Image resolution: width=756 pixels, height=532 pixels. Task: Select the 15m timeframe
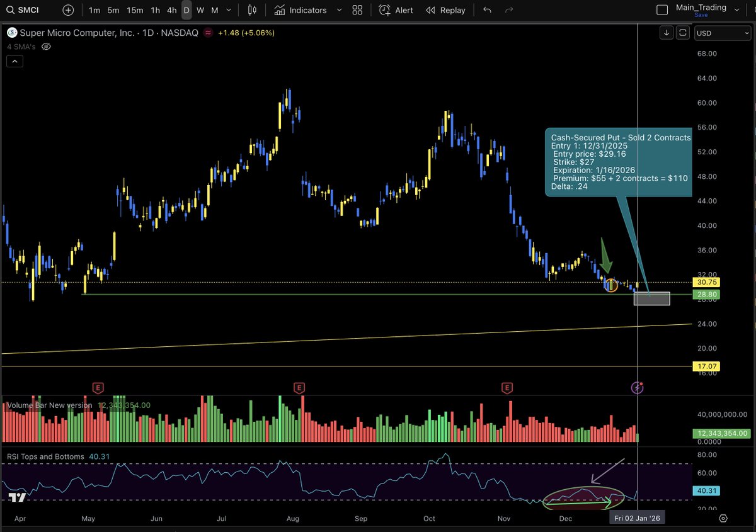pos(135,10)
